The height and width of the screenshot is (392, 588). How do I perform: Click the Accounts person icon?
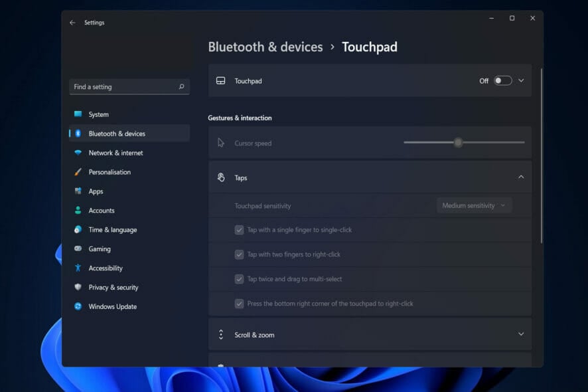pos(78,211)
